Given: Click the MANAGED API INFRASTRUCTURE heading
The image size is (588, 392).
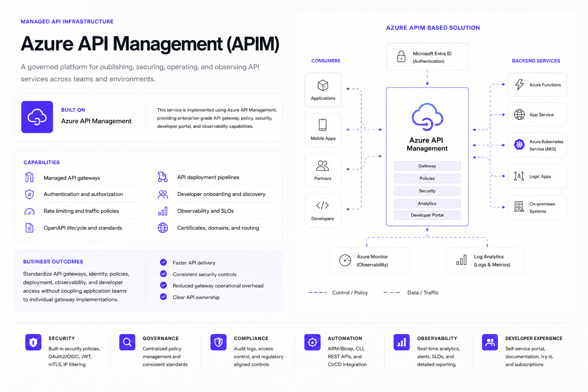Looking at the screenshot, I should (x=67, y=21).
